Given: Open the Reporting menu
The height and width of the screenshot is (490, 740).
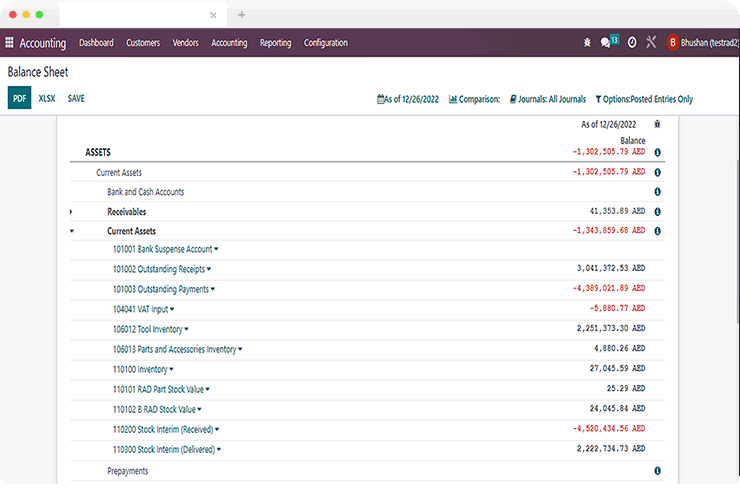Looking at the screenshot, I should pyautogui.click(x=276, y=42).
